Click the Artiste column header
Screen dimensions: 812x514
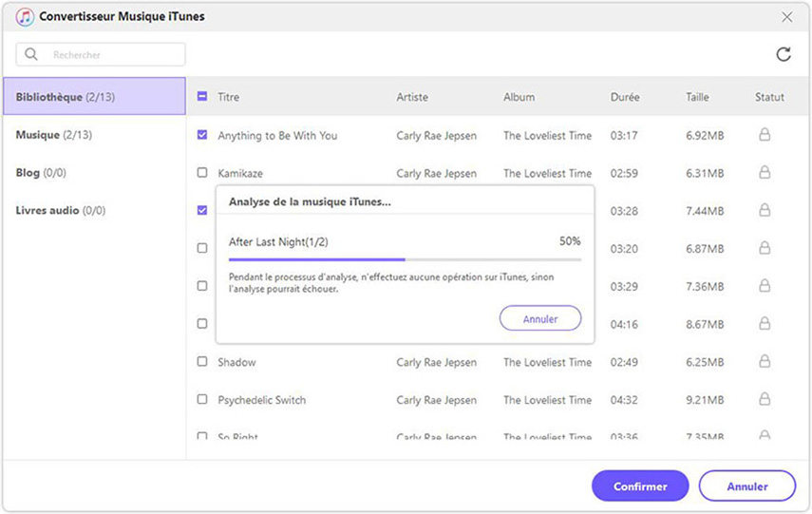(412, 97)
